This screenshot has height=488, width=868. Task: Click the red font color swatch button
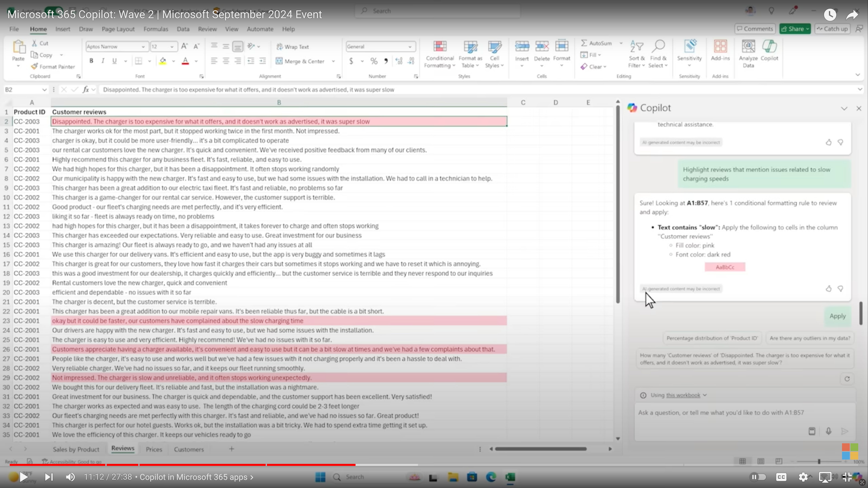click(x=185, y=61)
